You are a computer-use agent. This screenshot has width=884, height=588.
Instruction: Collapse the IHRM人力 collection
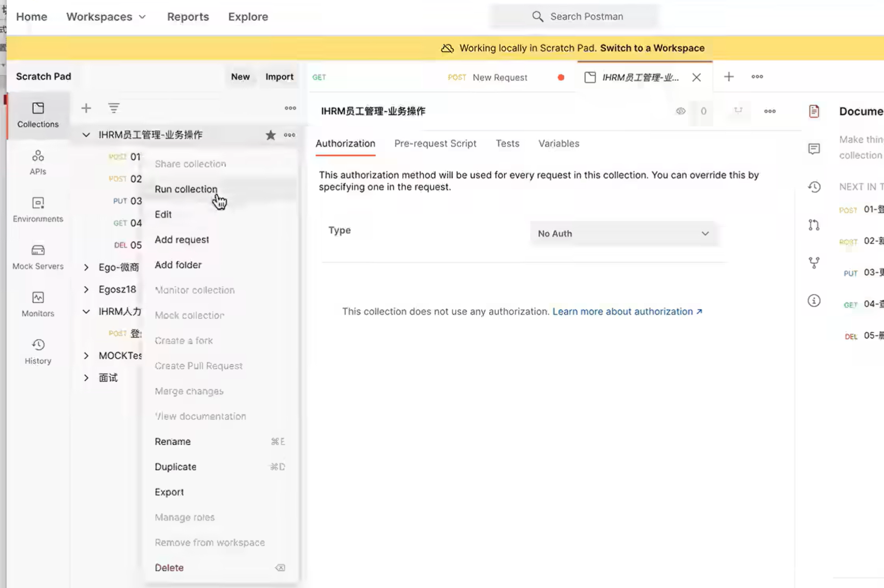(x=86, y=312)
